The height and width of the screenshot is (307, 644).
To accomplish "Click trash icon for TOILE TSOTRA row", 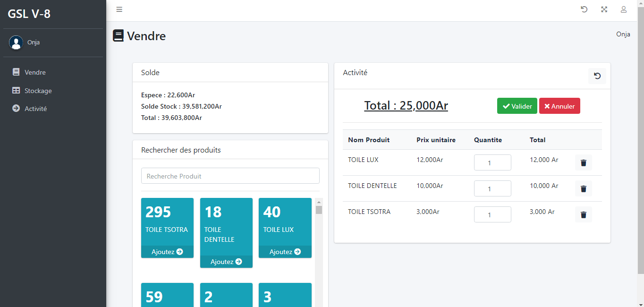I will (583, 214).
